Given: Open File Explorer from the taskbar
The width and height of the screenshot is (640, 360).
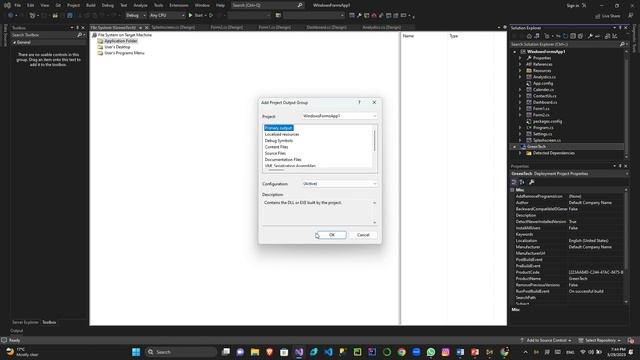Looking at the screenshot, I should [x=255, y=352].
